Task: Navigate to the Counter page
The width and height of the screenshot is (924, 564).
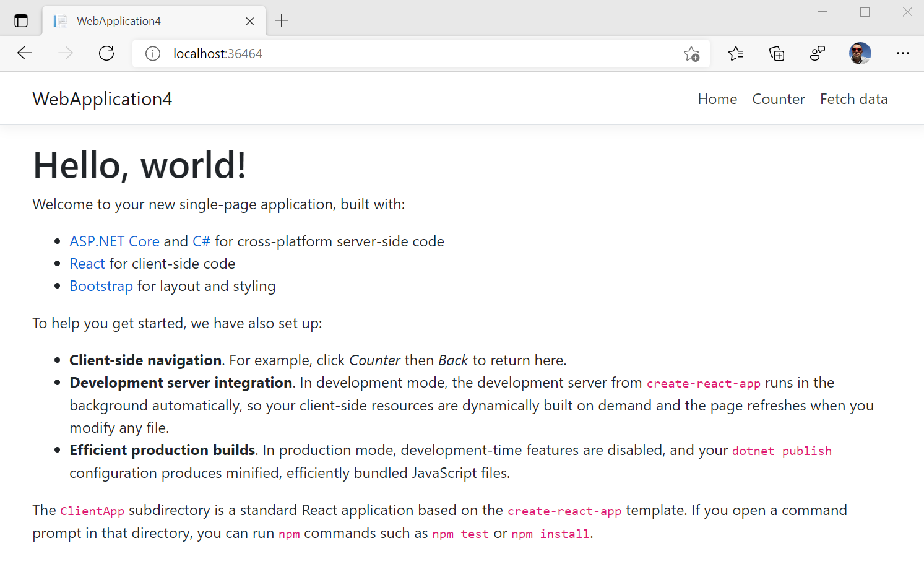Action: 778,98
